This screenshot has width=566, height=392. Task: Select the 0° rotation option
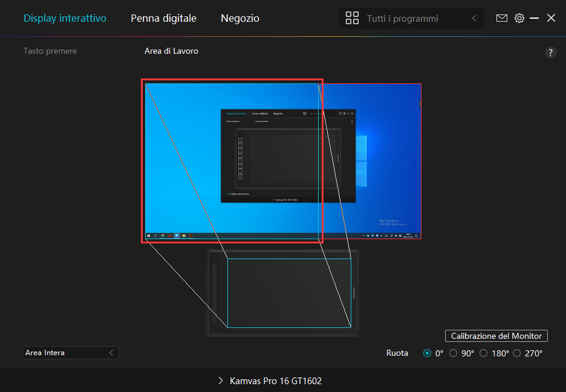click(428, 353)
